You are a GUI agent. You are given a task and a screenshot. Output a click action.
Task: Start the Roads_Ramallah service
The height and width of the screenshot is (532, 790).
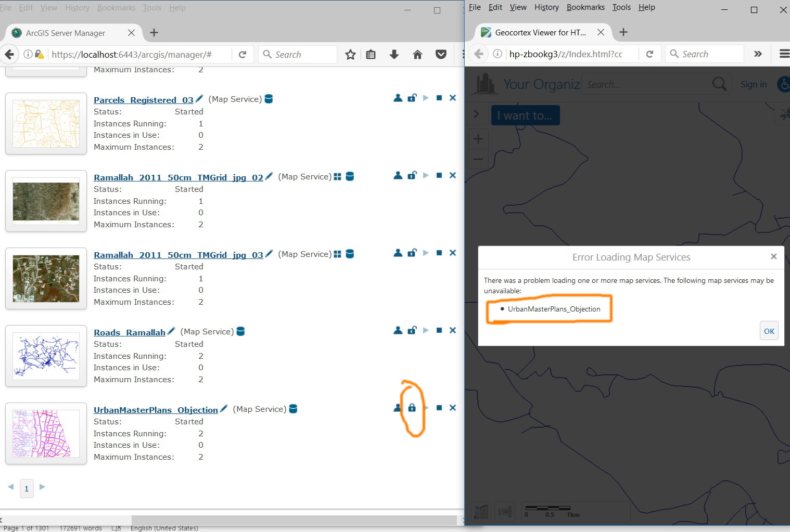(x=426, y=330)
